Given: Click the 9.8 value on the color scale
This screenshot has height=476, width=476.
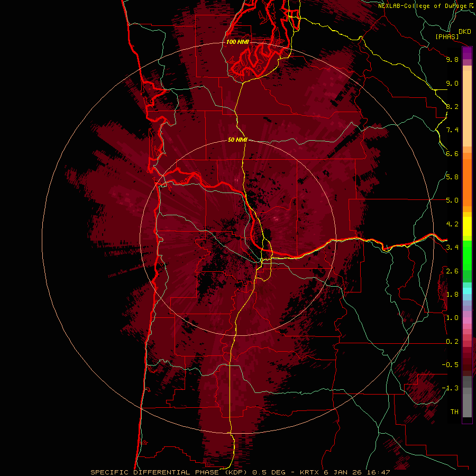Looking at the screenshot, I should [452, 59].
